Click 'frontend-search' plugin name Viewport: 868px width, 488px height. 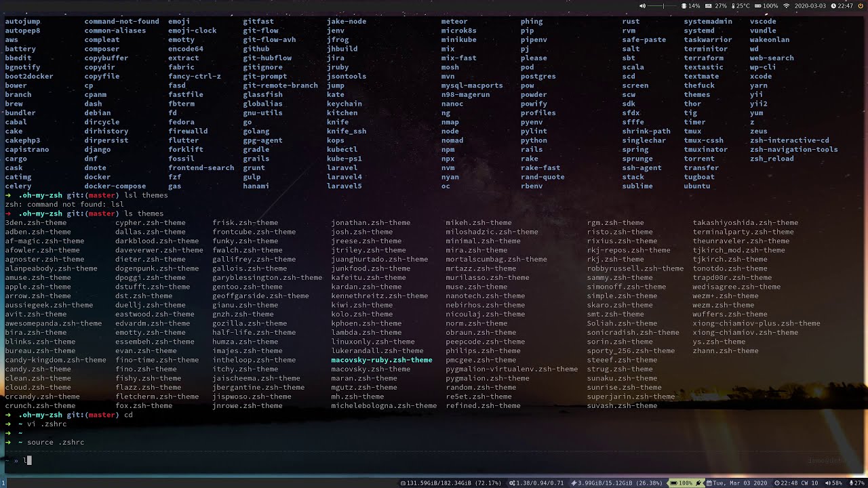[x=201, y=168]
